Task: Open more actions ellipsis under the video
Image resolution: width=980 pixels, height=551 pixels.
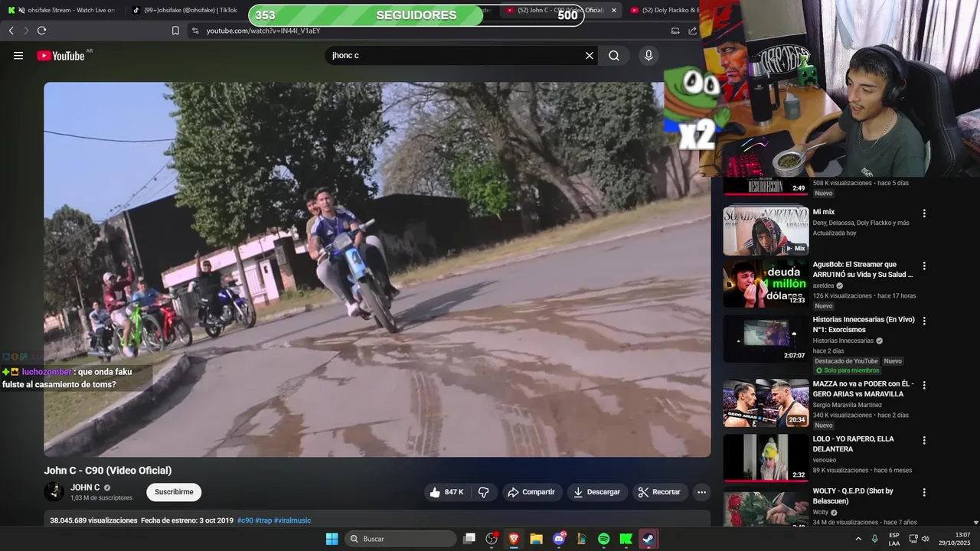Action: pyautogui.click(x=701, y=492)
